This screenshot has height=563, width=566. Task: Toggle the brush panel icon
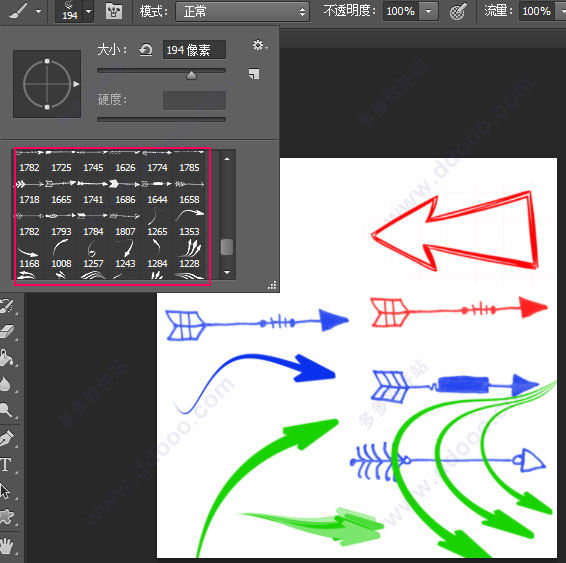[x=114, y=12]
